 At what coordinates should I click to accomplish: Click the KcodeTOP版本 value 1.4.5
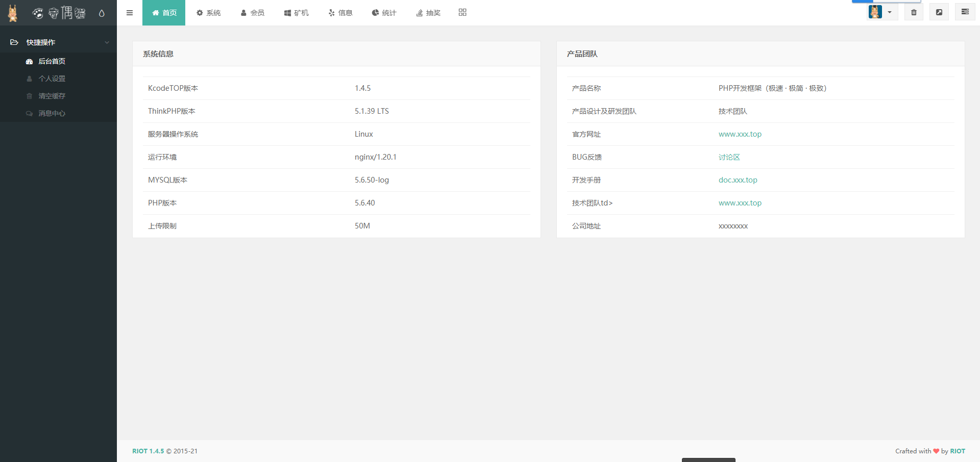pyautogui.click(x=362, y=88)
